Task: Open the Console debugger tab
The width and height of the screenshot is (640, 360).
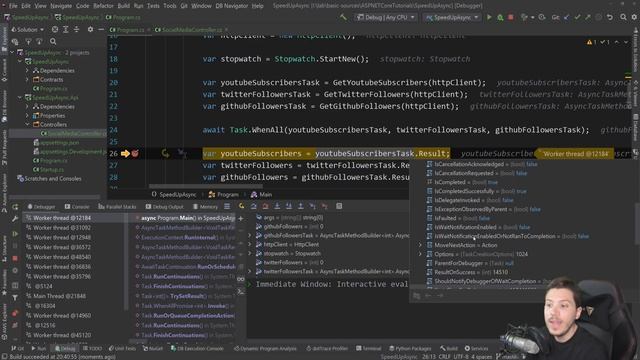Action: tap(77, 207)
